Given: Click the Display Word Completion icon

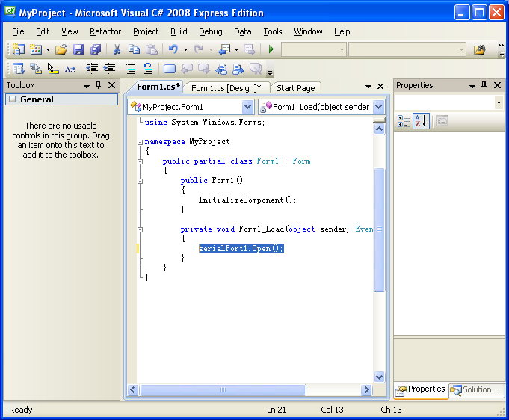Looking at the screenshot, I should pos(70,69).
